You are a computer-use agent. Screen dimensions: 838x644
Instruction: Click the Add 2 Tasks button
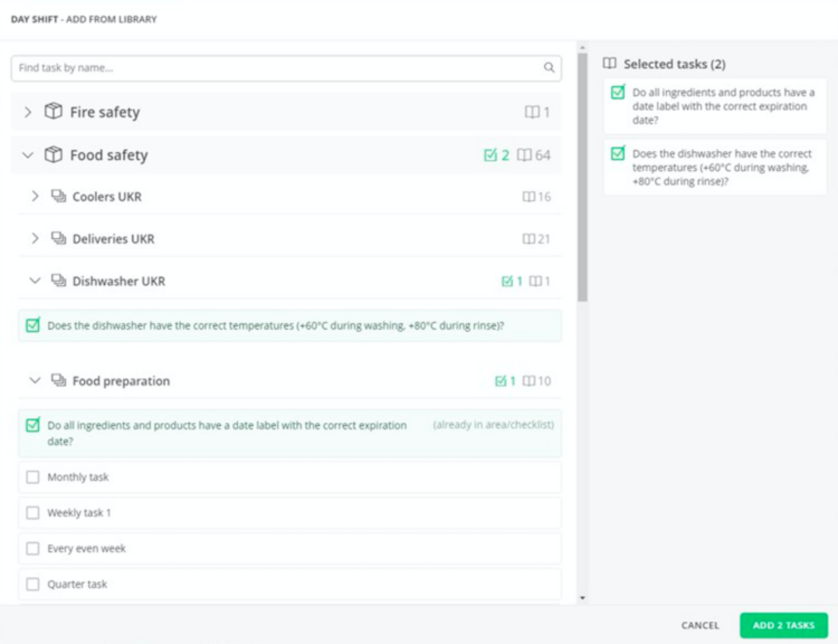pos(783,625)
